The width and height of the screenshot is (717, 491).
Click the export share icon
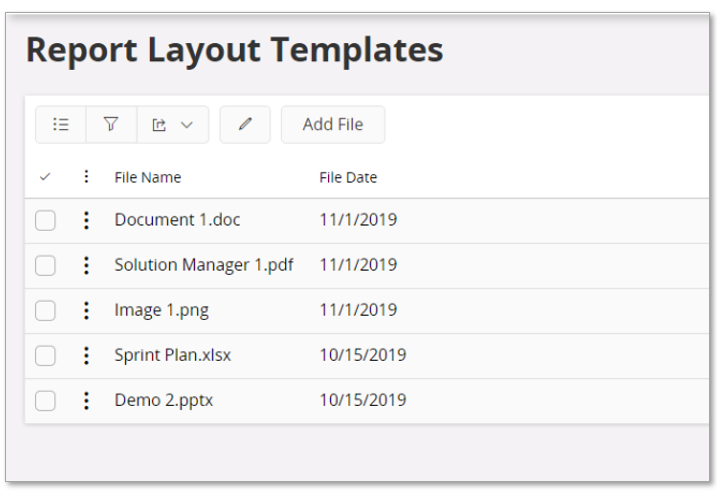coord(159,125)
